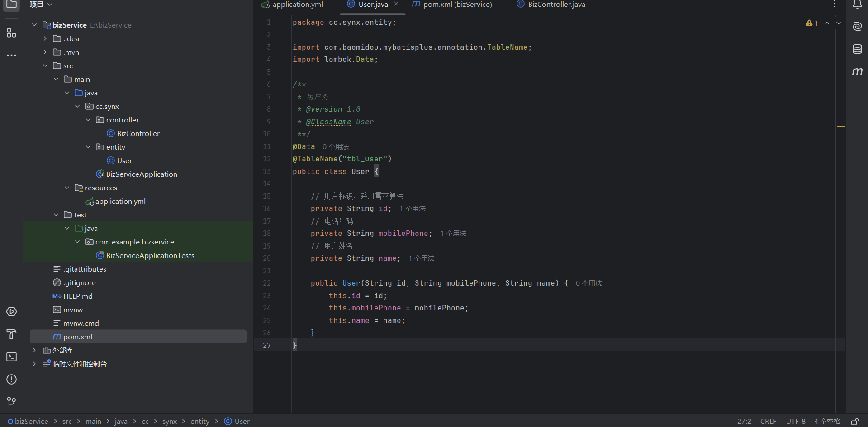Open the Structure tool window icon
868x427 pixels.
click(11, 33)
